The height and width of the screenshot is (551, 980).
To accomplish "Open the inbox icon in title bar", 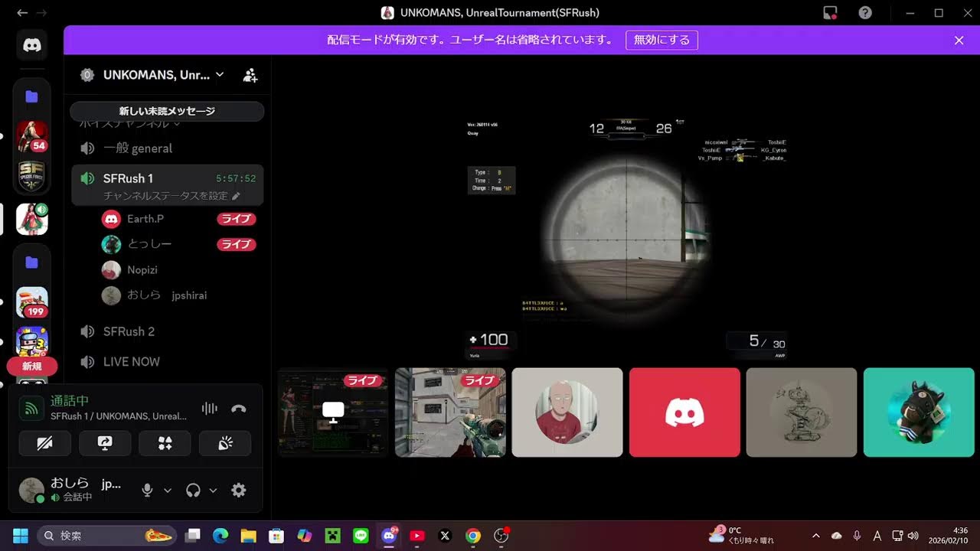I will [830, 13].
